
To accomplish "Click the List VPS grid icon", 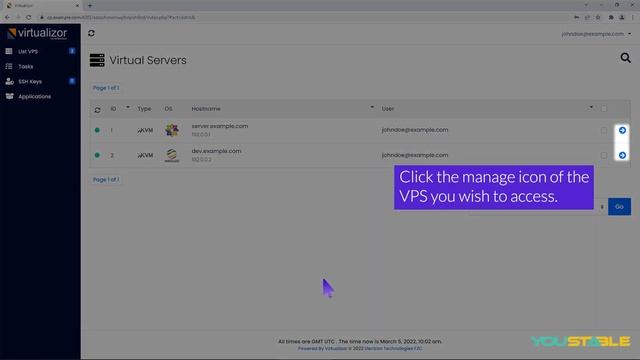I will coord(9,51).
